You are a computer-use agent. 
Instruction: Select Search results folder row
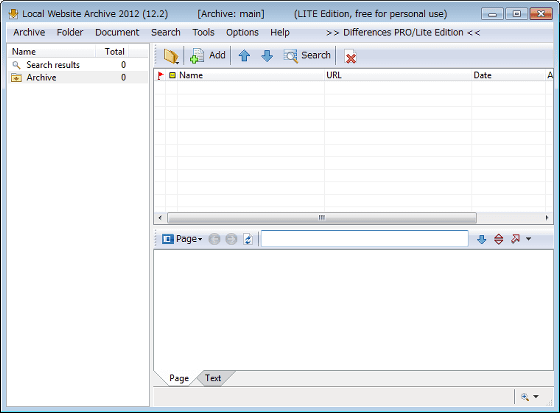pos(78,65)
